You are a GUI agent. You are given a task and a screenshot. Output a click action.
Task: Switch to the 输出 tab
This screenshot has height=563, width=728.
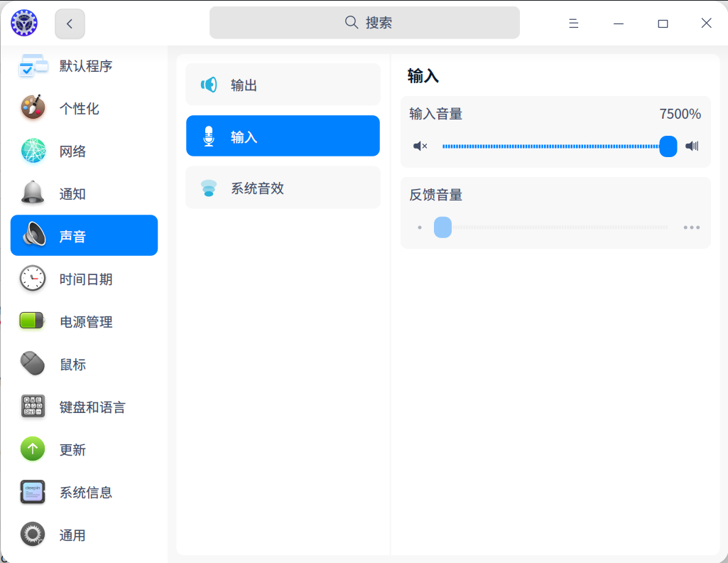283,85
